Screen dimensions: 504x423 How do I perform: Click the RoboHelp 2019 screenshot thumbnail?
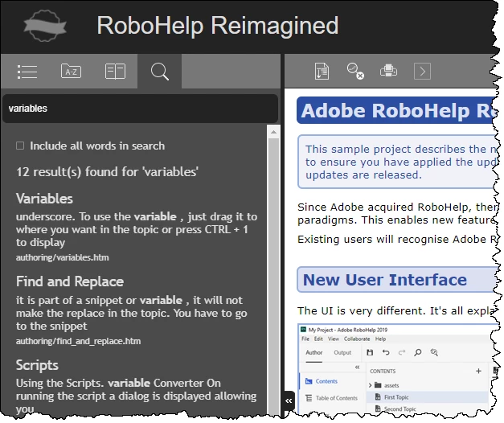point(397,369)
